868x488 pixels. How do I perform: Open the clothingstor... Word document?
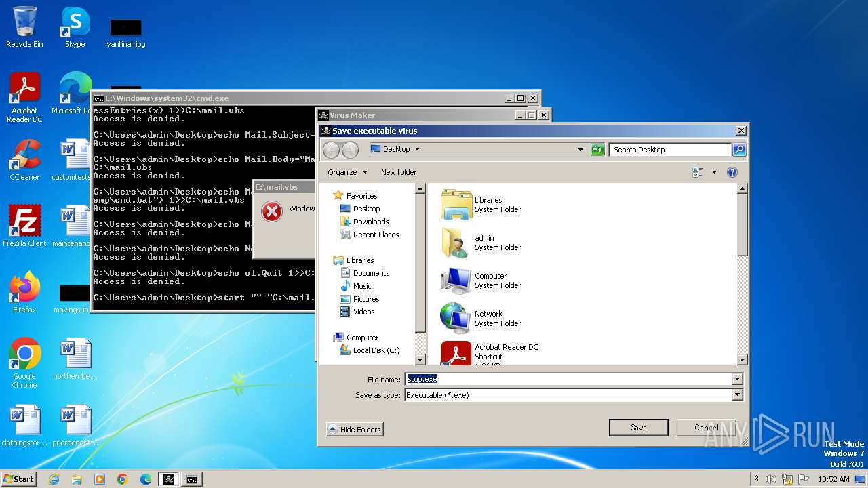(24, 426)
